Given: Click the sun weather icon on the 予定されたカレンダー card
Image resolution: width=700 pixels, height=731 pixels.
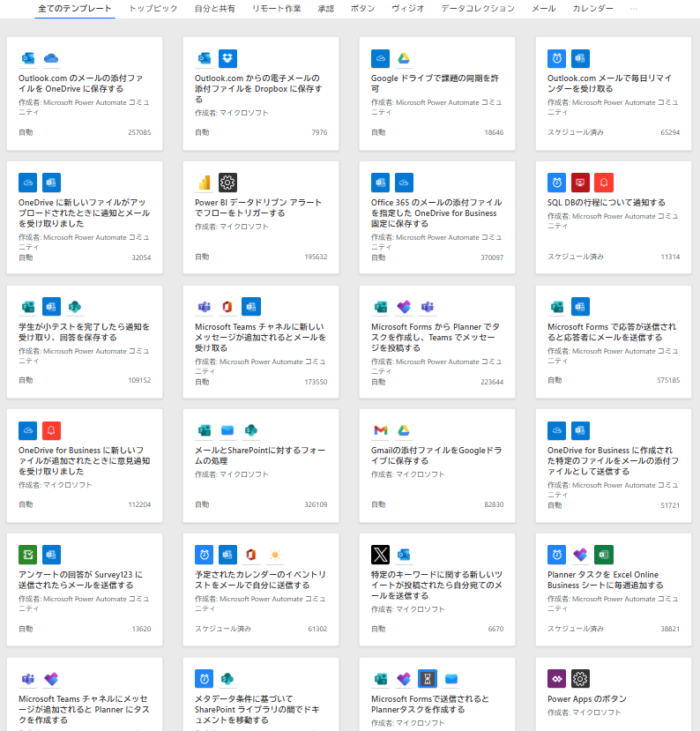Looking at the screenshot, I should [x=275, y=555].
